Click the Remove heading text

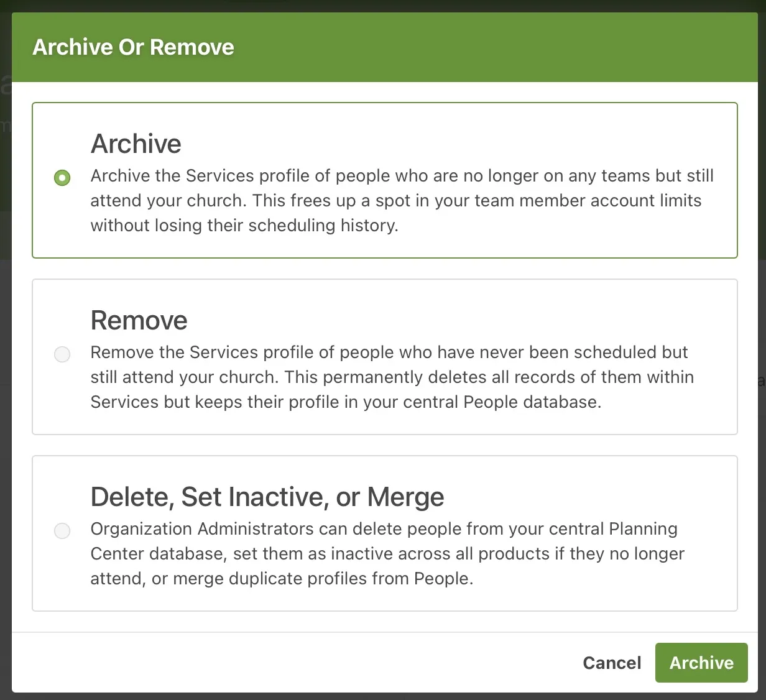coord(139,320)
